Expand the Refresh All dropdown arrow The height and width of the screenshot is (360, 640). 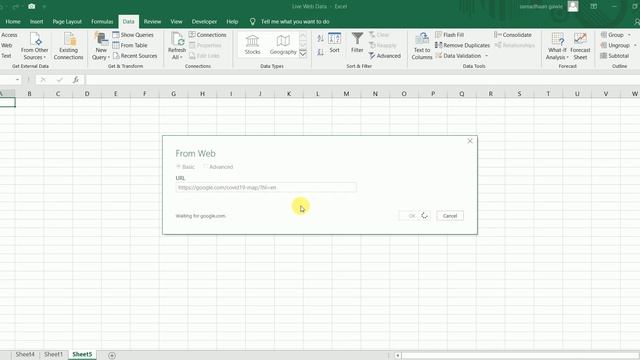tap(181, 58)
